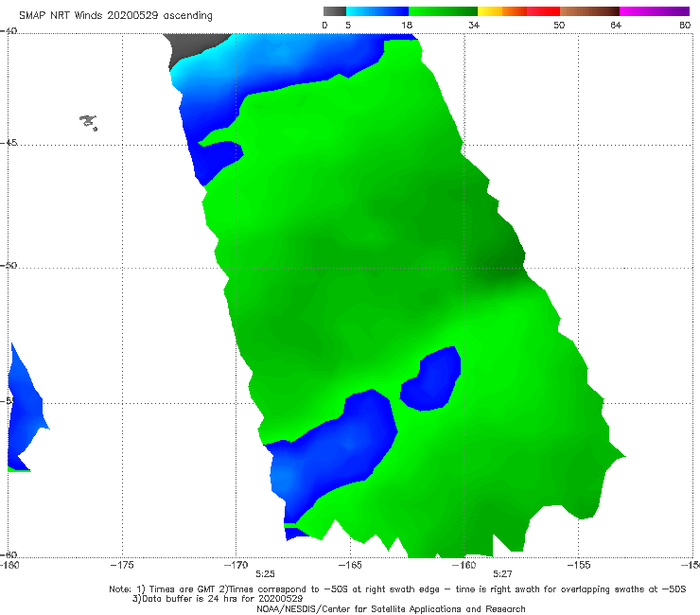Click the '-45' latitude axis label
Screen dimensions: 700x615
pos(9,143)
